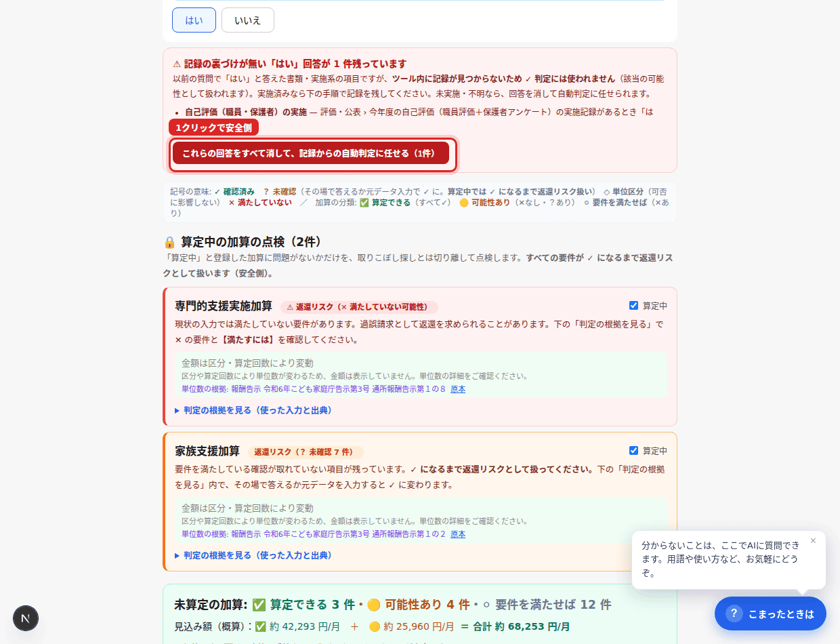Click the question mark icon in help button
Screen dimensions: 840x644
(x=734, y=613)
